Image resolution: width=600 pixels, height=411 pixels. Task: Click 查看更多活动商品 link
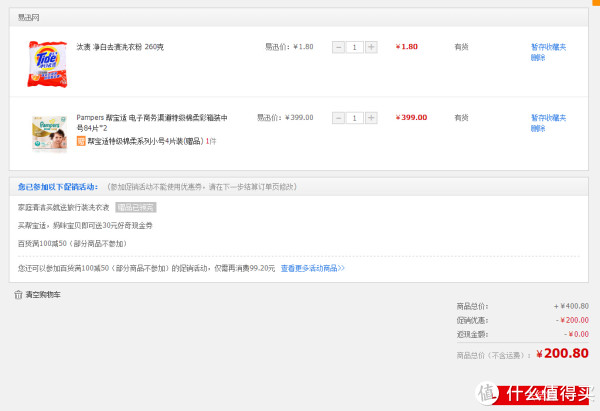313,268
